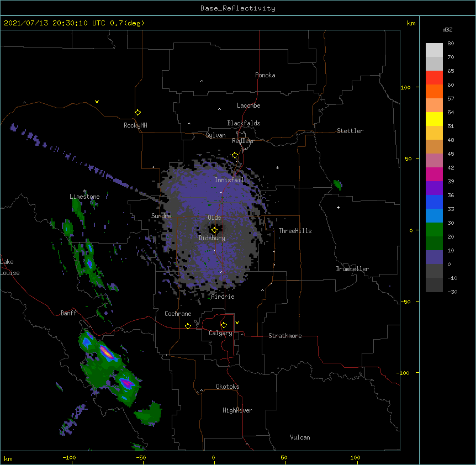Click the RedDeer town label
The width and height of the screenshot is (476, 465).
(x=243, y=141)
